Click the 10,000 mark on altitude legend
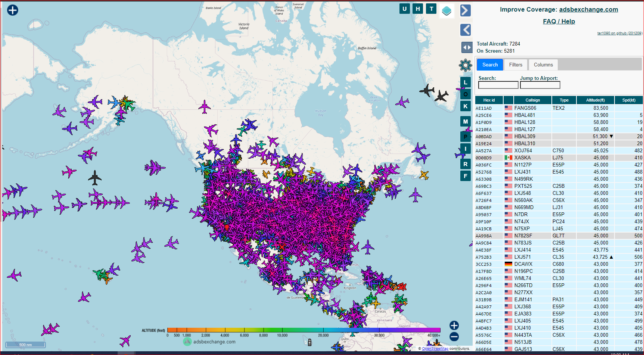 coord(282,335)
